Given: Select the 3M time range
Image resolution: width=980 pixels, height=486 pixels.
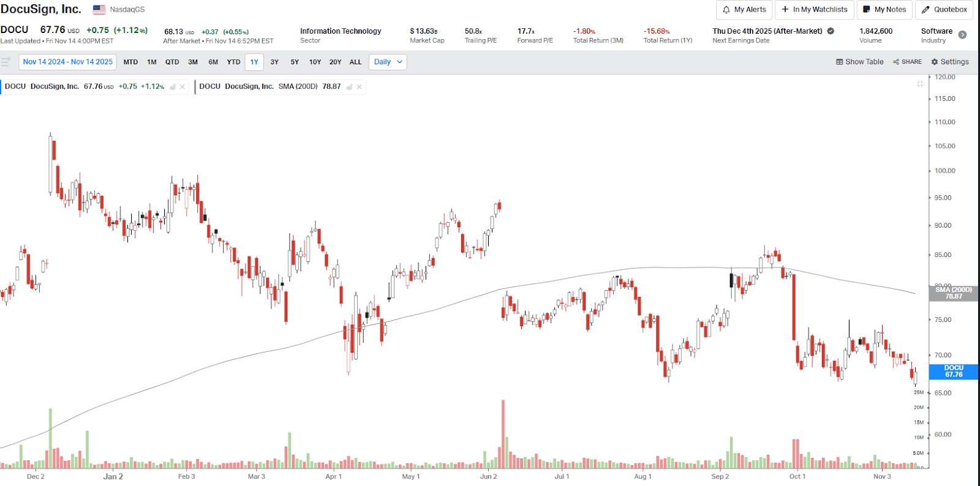Looking at the screenshot, I should tap(193, 62).
